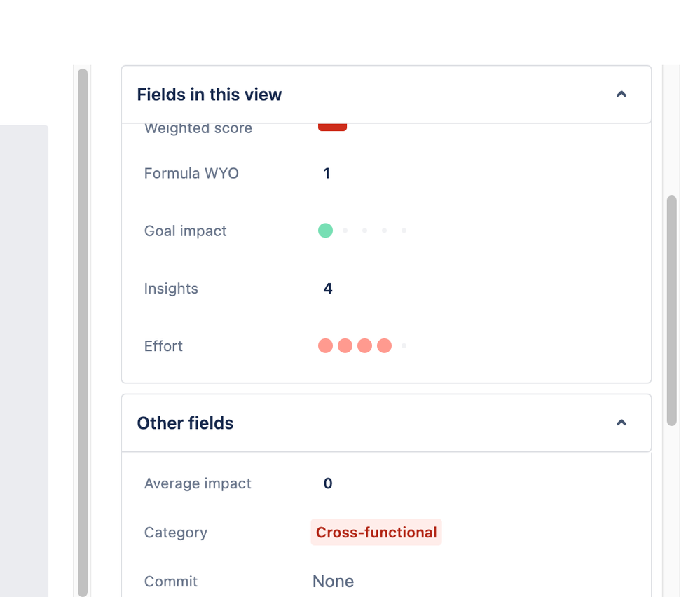Click the red Weighted score badge
Image resolution: width=700 pixels, height=597 pixels.
pos(333,127)
